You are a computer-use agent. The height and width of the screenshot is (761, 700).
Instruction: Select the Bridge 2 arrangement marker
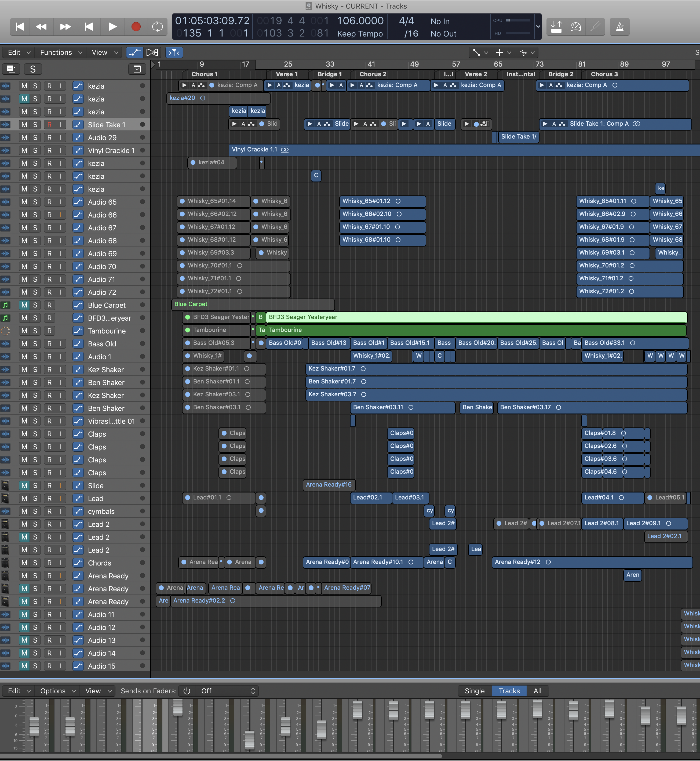[x=561, y=74]
